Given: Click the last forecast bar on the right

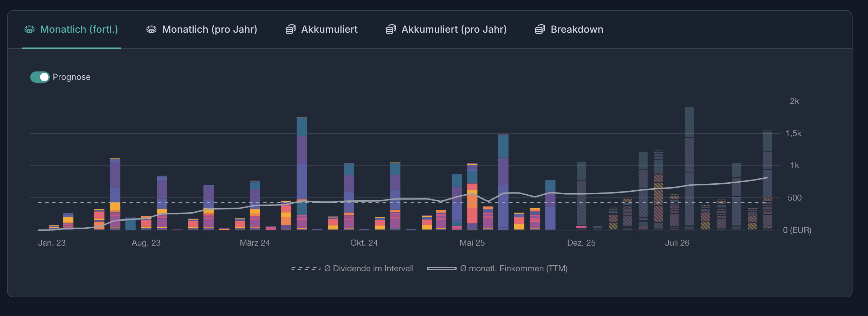Looking at the screenshot, I should 767,179.
